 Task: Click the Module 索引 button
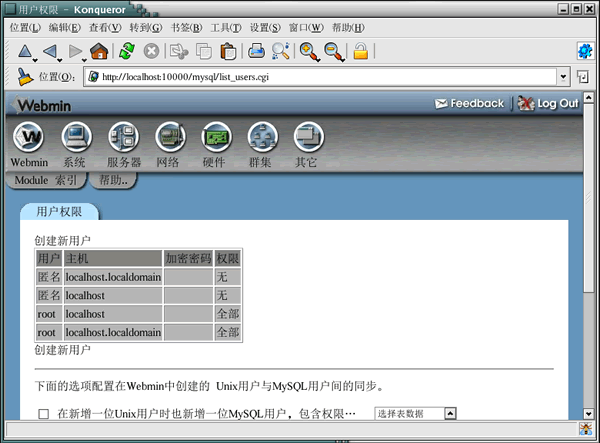pyautogui.click(x=46, y=180)
